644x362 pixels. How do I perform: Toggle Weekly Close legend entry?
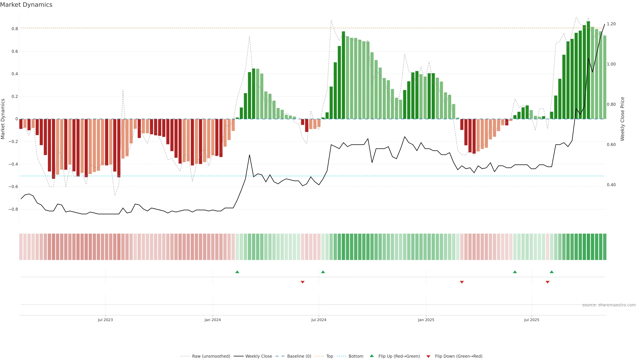(258, 356)
